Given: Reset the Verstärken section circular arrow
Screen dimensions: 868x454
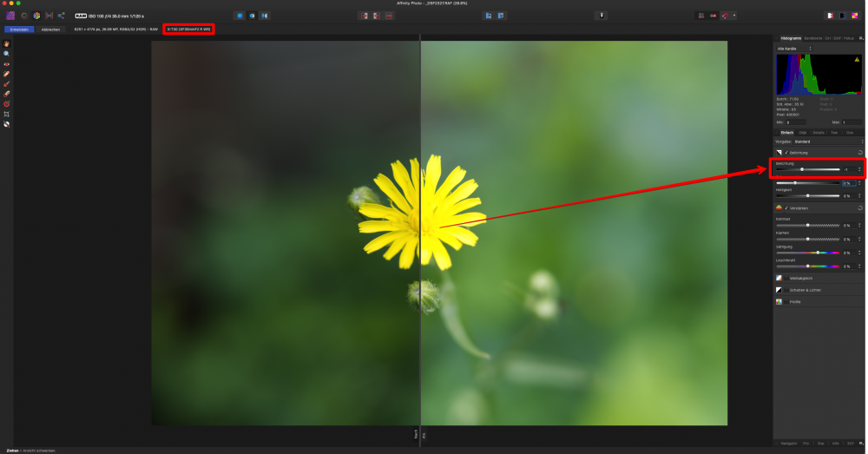Looking at the screenshot, I should tap(860, 208).
